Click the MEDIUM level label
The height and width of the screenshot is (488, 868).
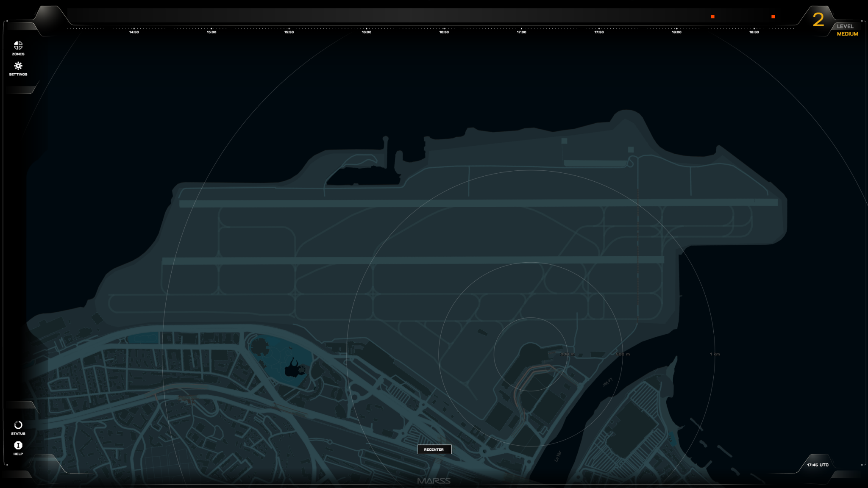(x=847, y=34)
